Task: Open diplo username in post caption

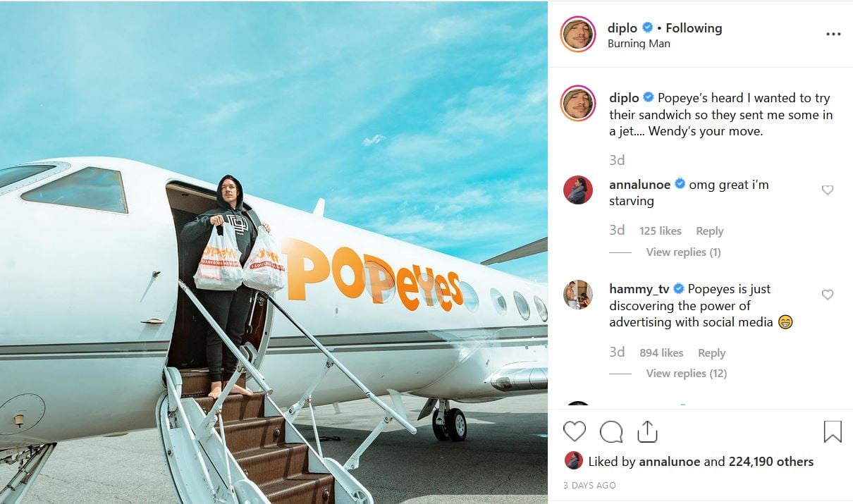Action: pos(624,98)
